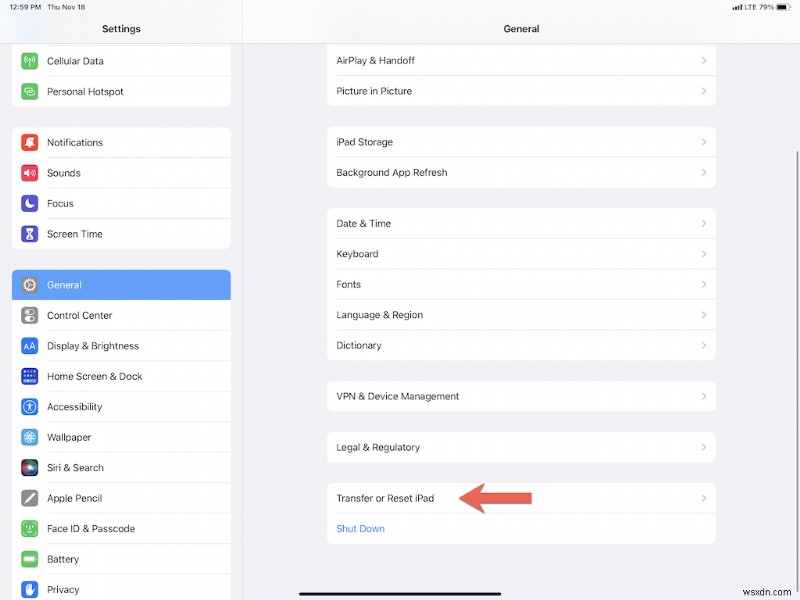The image size is (800, 600).
Task: Select the Notifications icon in sidebar
Action: coord(31,142)
